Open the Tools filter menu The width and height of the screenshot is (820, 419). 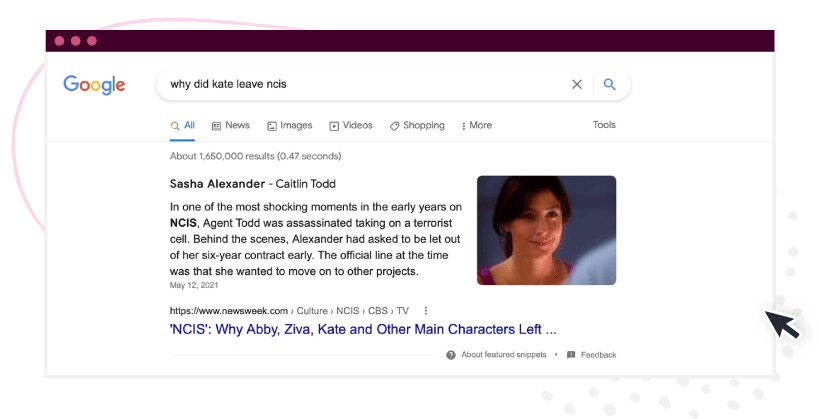tap(604, 125)
